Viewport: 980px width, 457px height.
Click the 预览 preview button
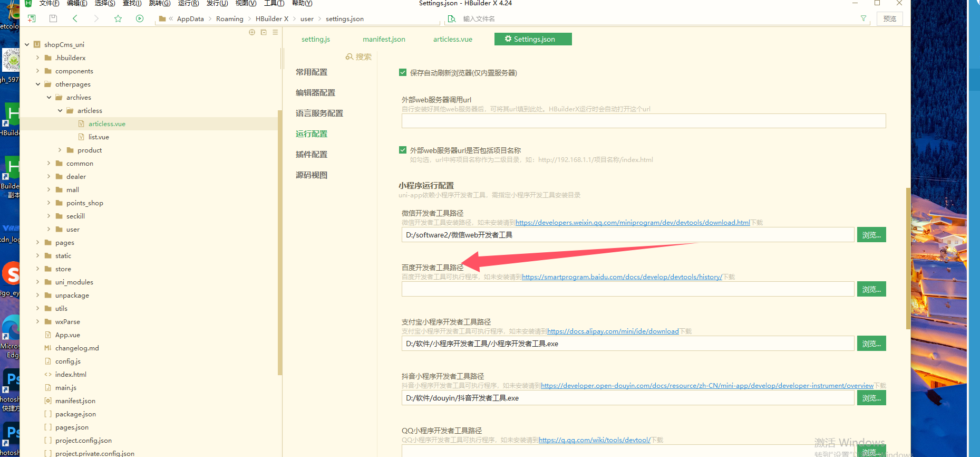[x=890, y=18]
